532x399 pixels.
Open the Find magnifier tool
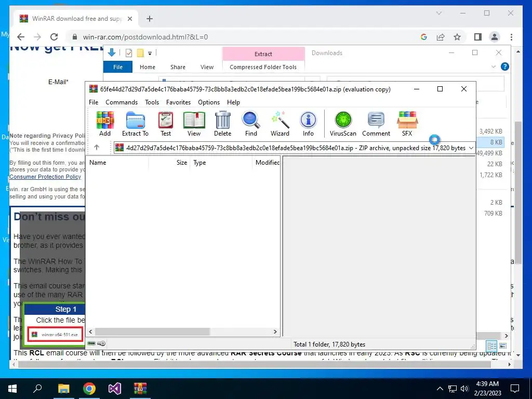[251, 124]
